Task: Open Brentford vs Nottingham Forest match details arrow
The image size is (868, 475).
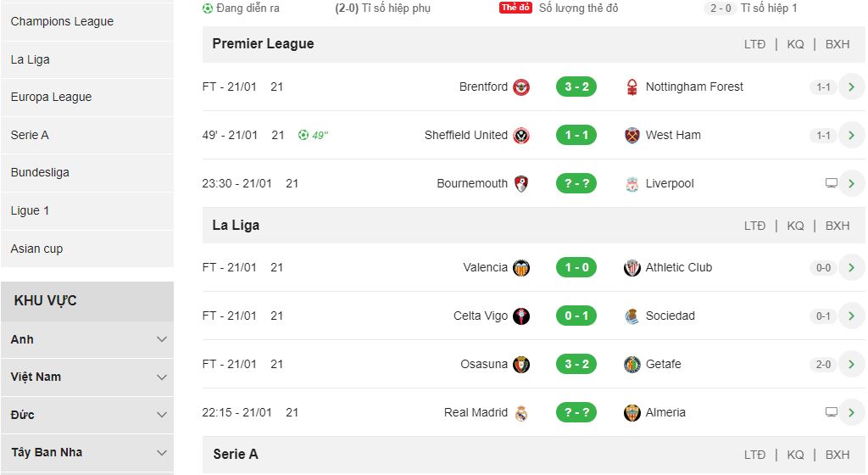Action: click(x=851, y=87)
